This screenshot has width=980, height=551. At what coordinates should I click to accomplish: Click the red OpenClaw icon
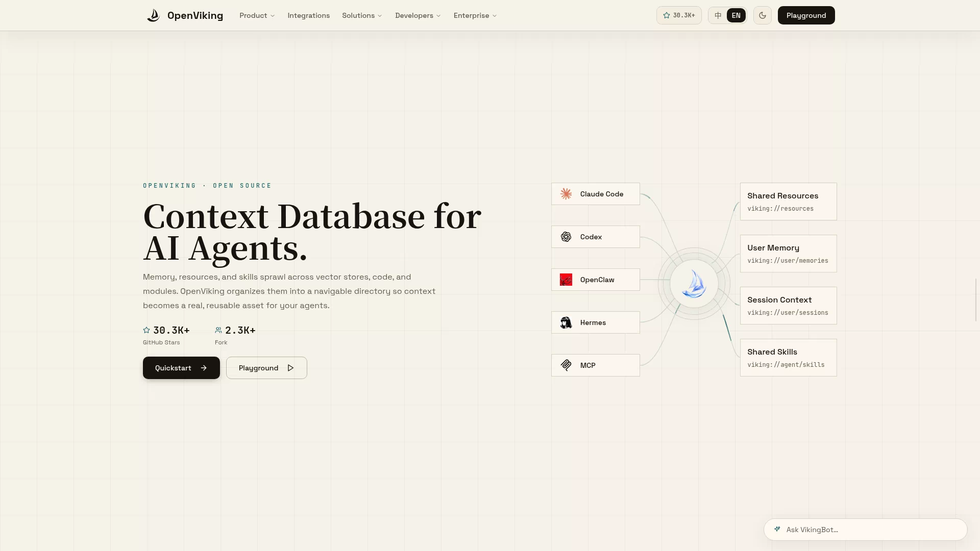click(x=566, y=280)
